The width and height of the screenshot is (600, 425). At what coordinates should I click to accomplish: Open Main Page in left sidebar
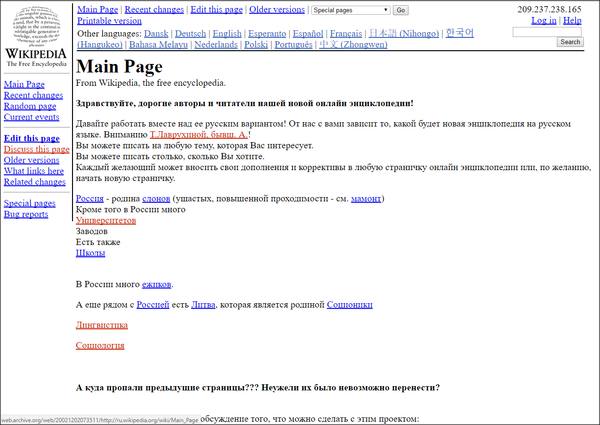tap(24, 84)
